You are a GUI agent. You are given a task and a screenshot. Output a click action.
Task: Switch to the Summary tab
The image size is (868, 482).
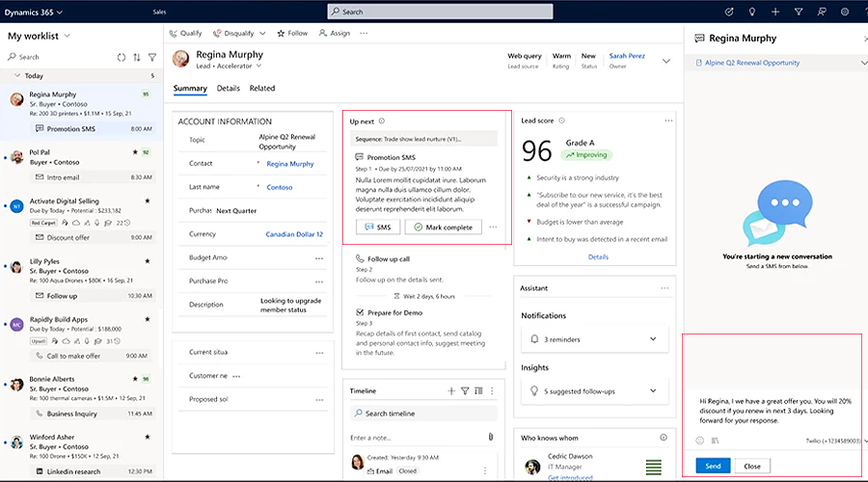(190, 89)
